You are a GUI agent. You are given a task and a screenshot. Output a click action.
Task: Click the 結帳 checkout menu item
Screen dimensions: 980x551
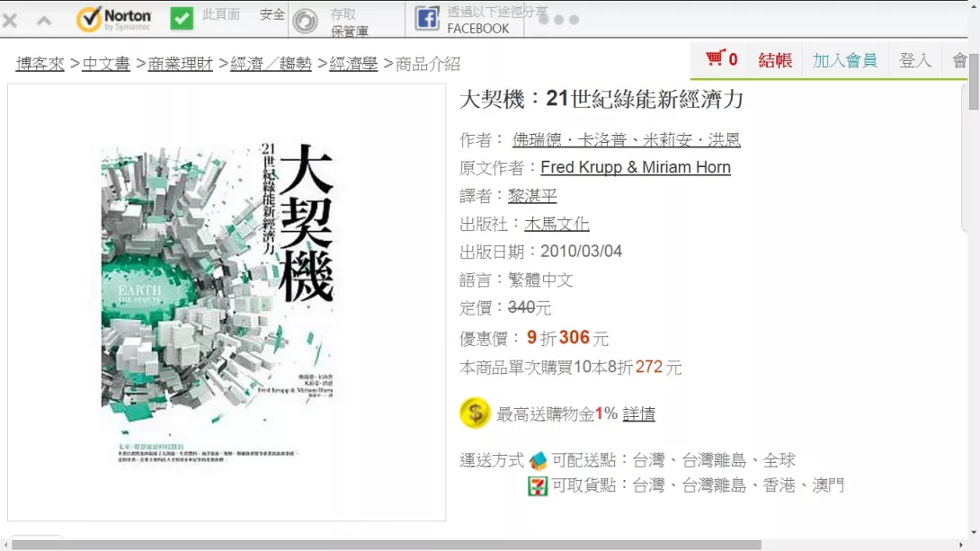pos(775,60)
